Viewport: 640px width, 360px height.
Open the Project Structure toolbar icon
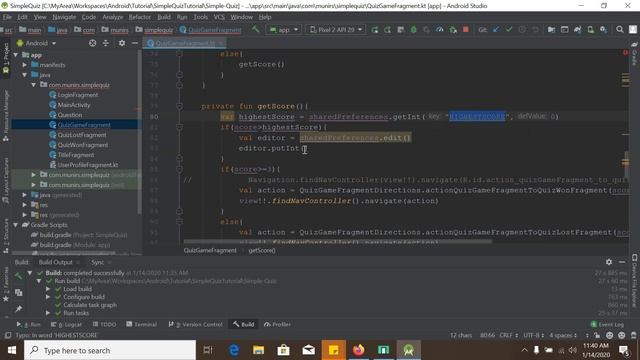pos(551,30)
